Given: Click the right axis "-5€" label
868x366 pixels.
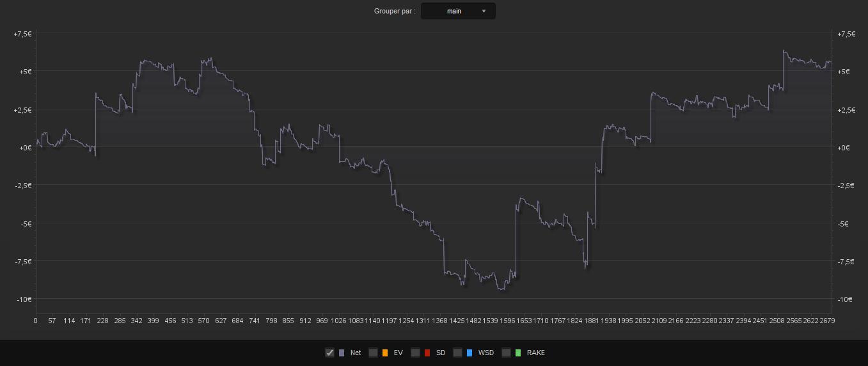Looking at the screenshot, I should (x=843, y=224).
